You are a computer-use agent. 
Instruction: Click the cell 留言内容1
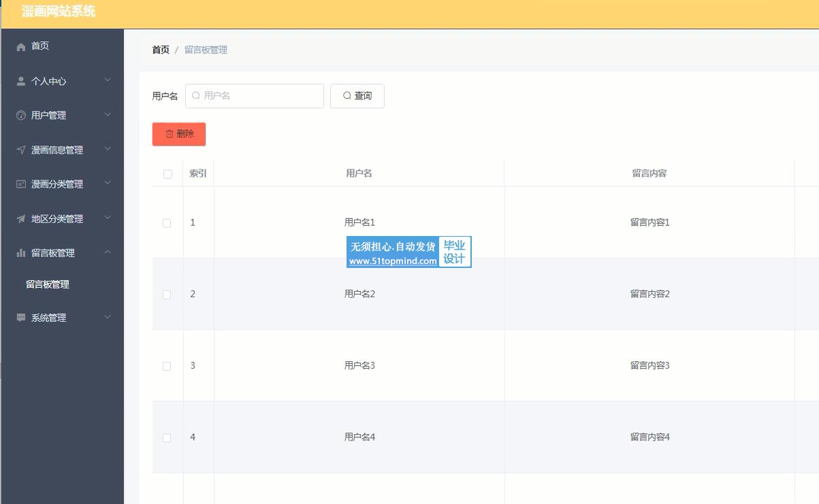tap(650, 222)
